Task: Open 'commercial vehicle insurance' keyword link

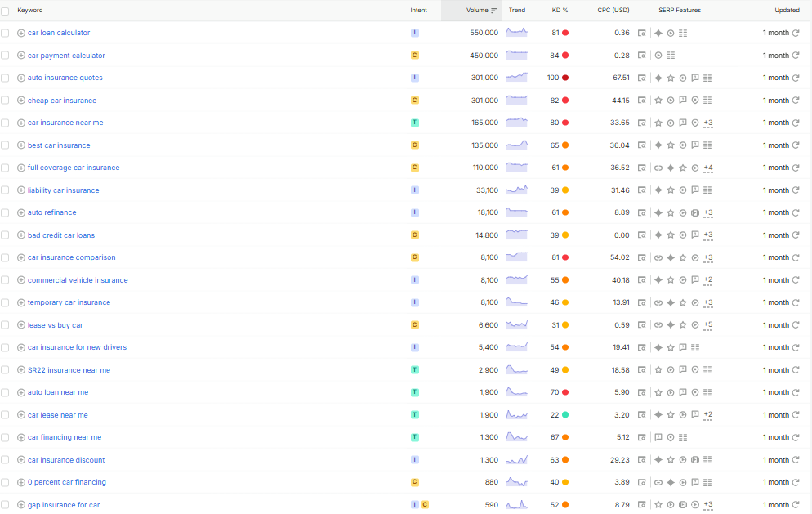Action: (78, 280)
